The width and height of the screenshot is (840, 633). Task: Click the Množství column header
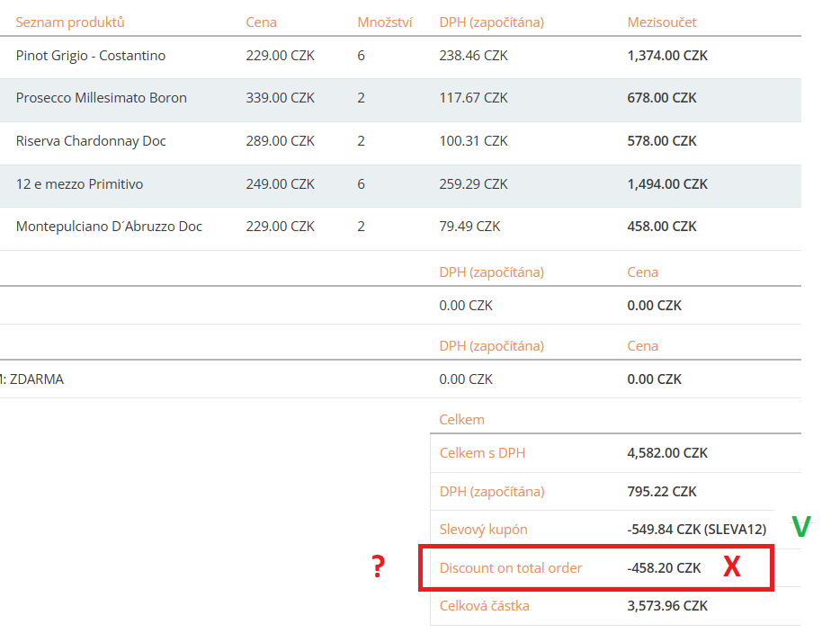384,22
